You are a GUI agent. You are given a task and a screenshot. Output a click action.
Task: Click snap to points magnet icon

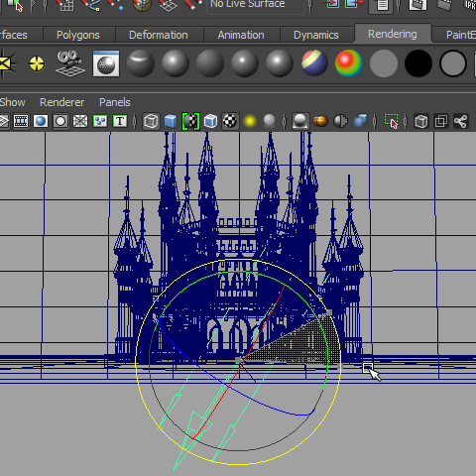coord(116,5)
